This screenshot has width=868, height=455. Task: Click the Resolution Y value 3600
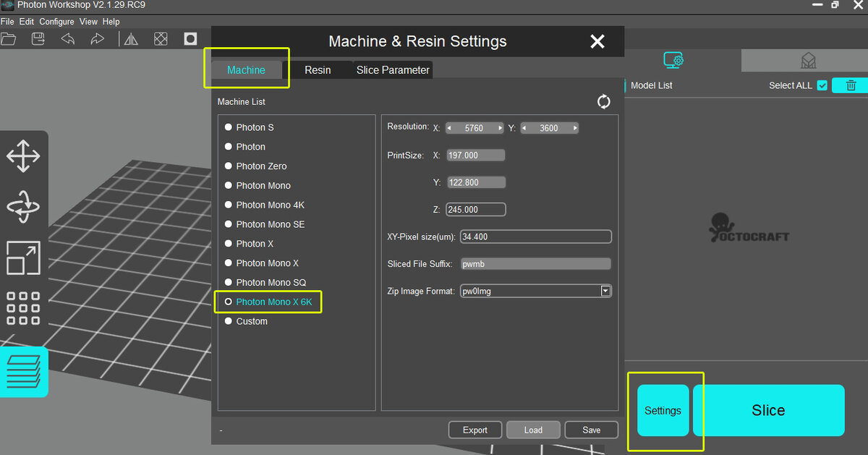tap(549, 128)
